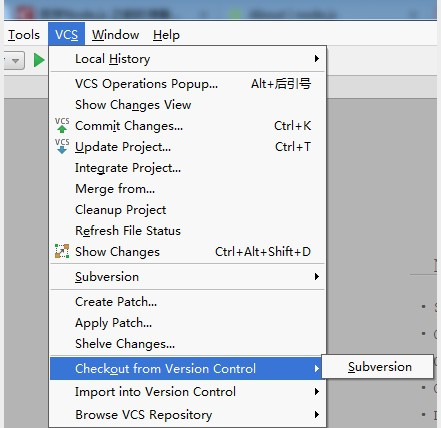Screen dimensions: 441x428
Task: Open the Window menu
Action: 115,35
